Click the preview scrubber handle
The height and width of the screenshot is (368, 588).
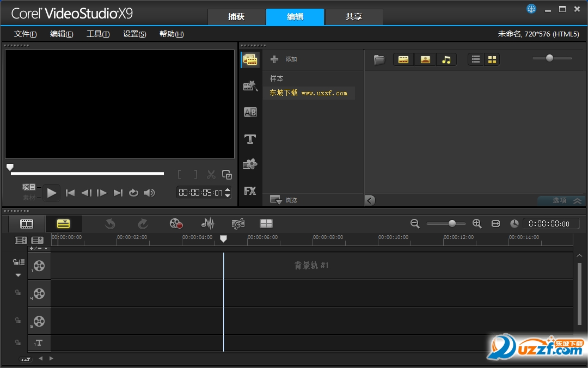click(10, 167)
